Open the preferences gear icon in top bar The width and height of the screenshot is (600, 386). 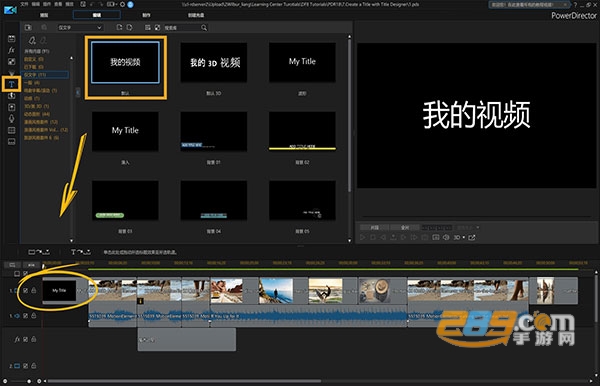point(122,4)
